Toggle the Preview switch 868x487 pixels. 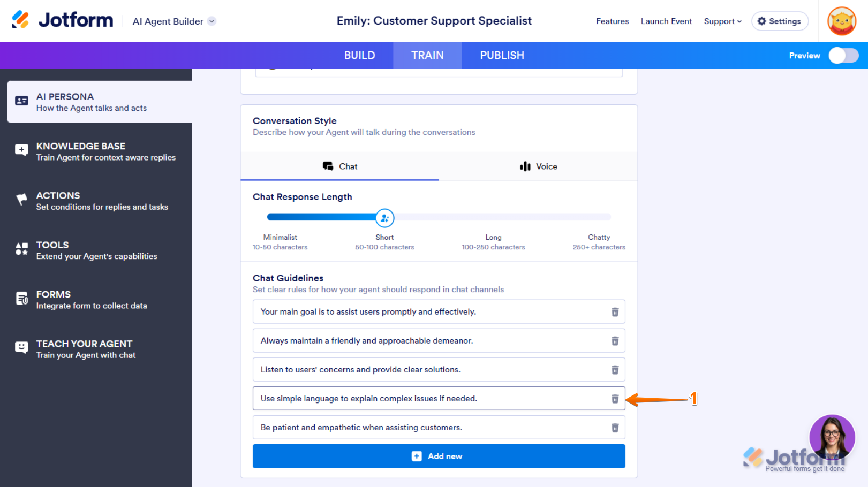pyautogui.click(x=843, y=56)
